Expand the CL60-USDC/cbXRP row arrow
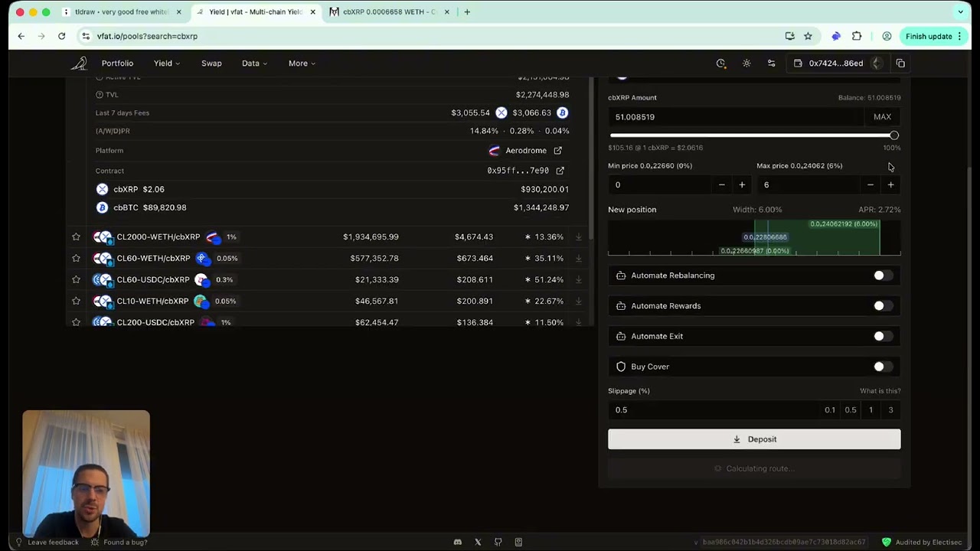The width and height of the screenshot is (980, 551). 579,280
